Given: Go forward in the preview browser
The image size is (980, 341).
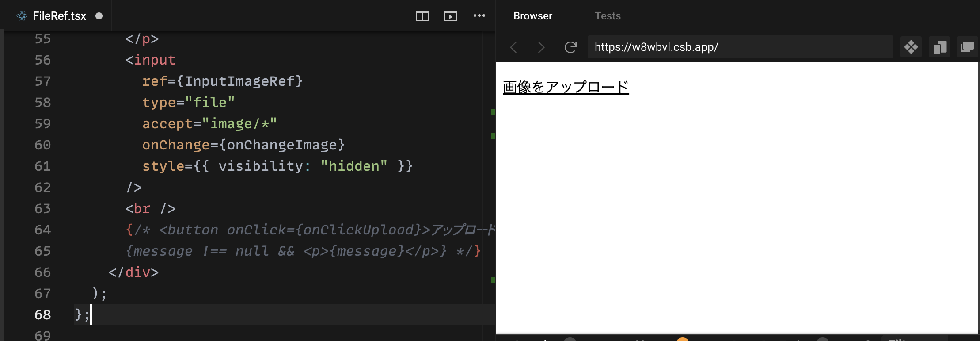Looking at the screenshot, I should 541,47.
